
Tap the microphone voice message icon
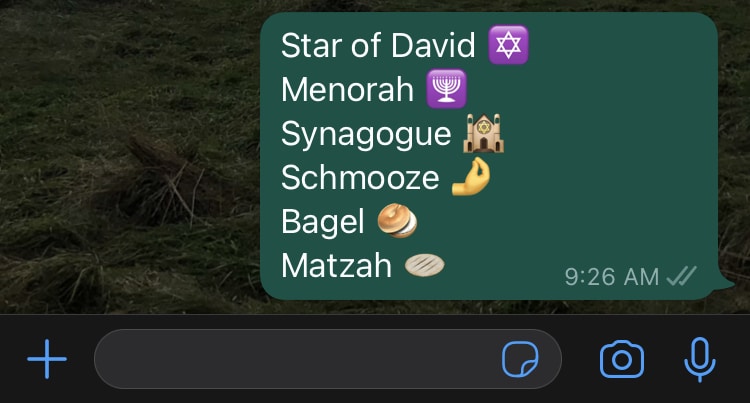(700, 359)
